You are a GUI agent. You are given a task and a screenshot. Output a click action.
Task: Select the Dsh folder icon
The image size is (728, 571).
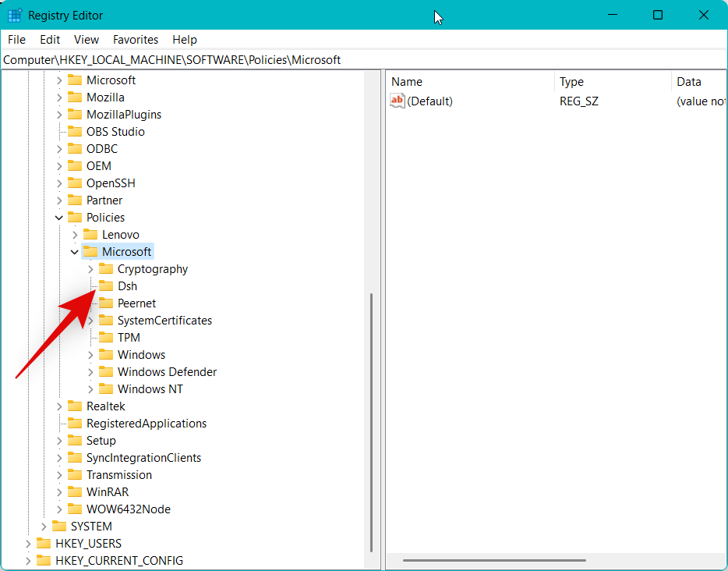point(106,285)
